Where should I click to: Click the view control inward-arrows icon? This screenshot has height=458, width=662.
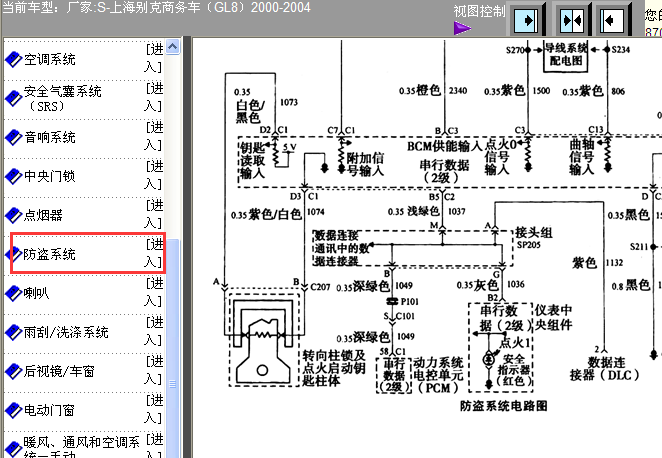(572, 20)
